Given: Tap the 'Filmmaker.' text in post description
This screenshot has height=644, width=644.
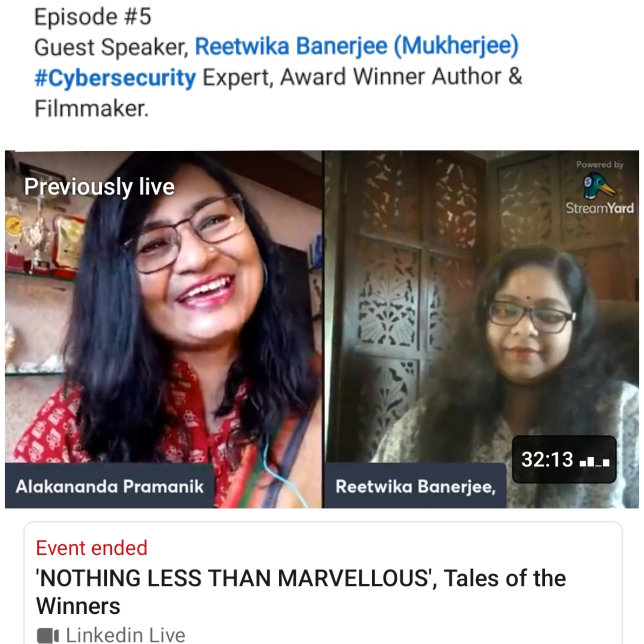Looking at the screenshot, I should pyautogui.click(x=92, y=109).
